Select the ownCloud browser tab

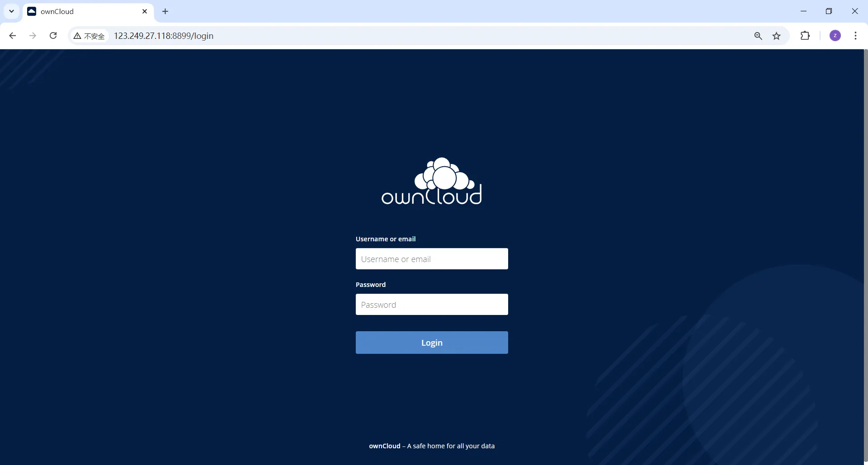tap(88, 11)
